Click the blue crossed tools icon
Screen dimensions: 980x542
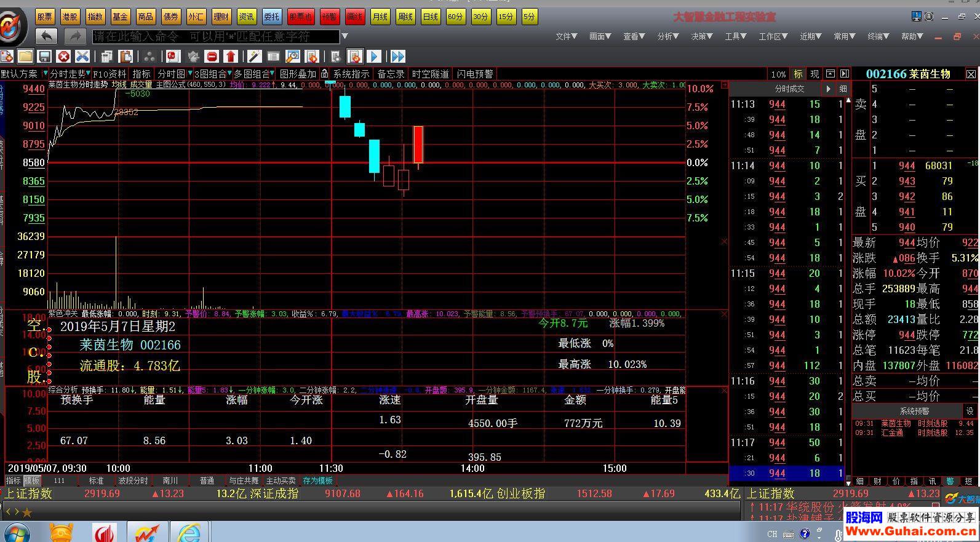(x=82, y=57)
